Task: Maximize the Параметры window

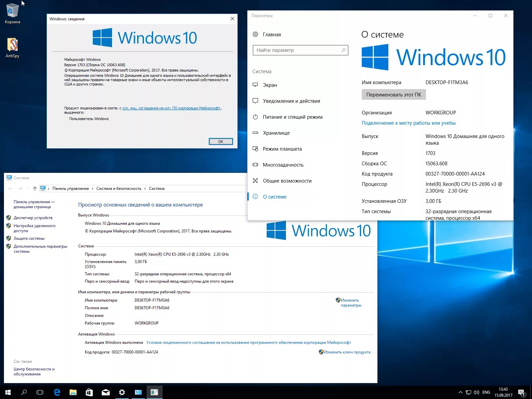Action: 490,16
